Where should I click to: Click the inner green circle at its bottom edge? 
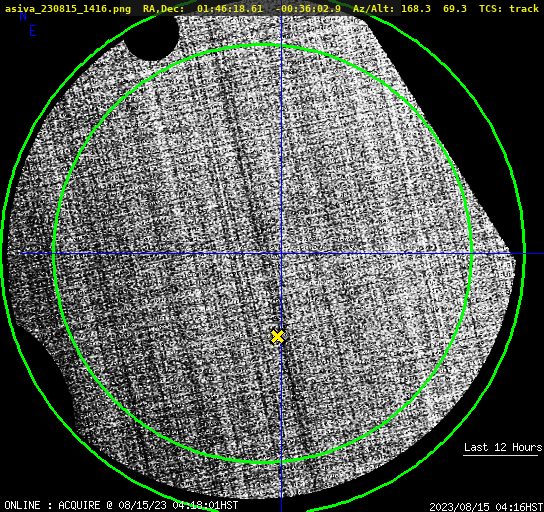click(263, 462)
